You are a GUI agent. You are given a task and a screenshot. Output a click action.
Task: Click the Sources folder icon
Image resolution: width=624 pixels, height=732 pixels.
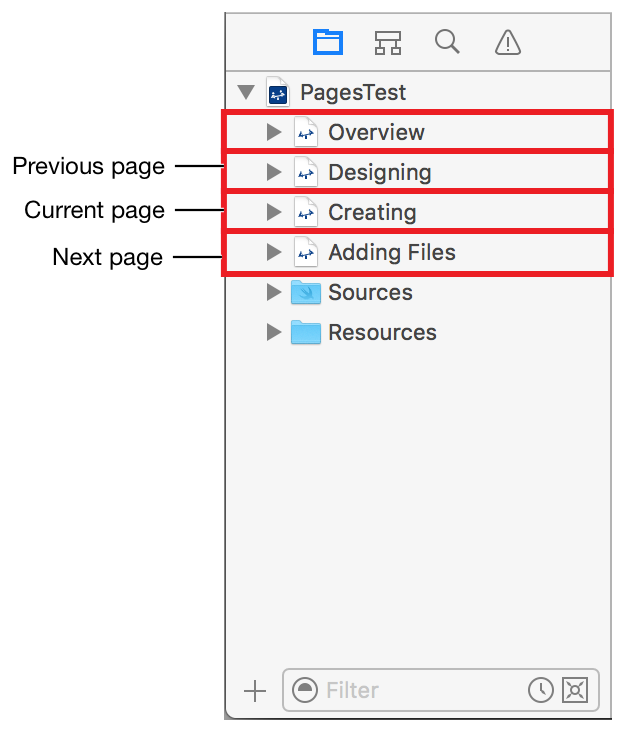point(305,292)
